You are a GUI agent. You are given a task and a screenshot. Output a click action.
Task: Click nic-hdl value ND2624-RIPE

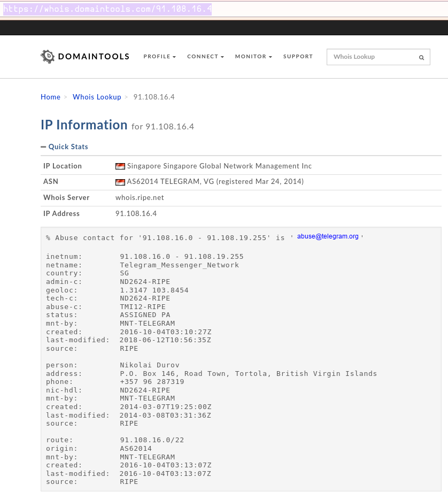point(145,390)
